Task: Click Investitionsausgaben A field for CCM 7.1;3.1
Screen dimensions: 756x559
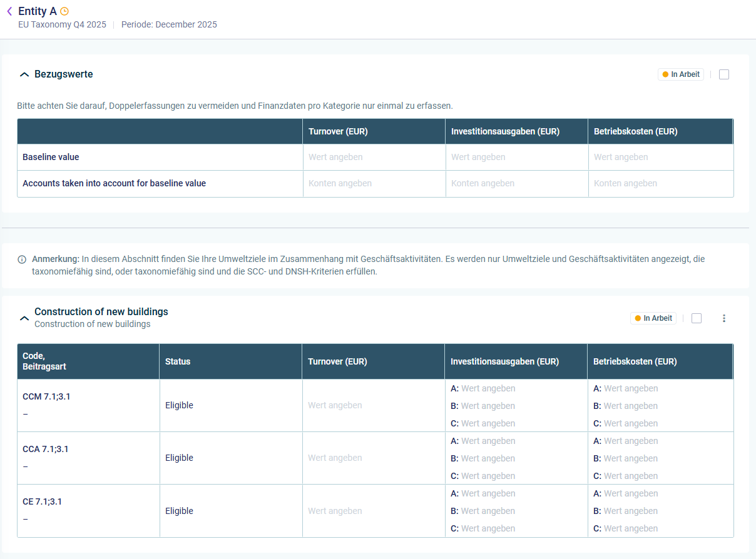Action: tap(488, 388)
